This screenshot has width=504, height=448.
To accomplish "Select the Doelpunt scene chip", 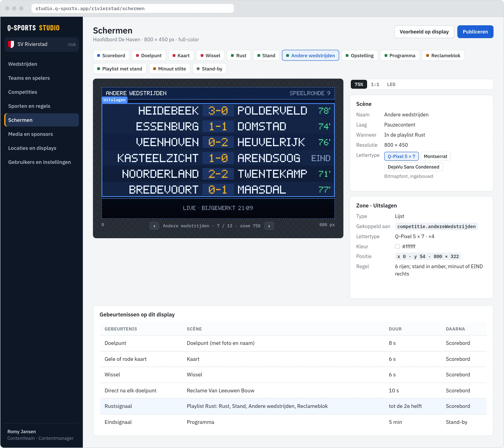I will [x=149, y=55].
